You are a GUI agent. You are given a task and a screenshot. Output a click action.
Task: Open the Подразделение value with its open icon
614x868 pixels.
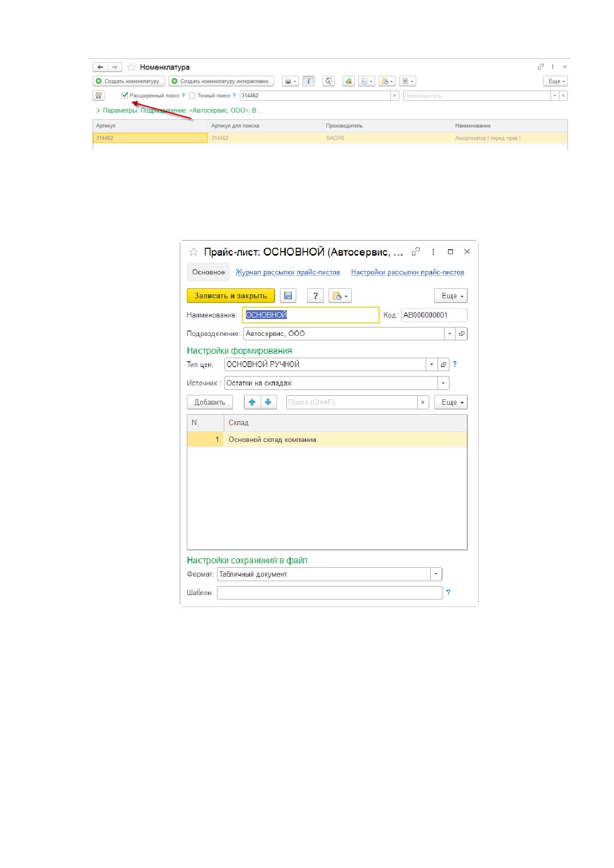[x=462, y=334]
